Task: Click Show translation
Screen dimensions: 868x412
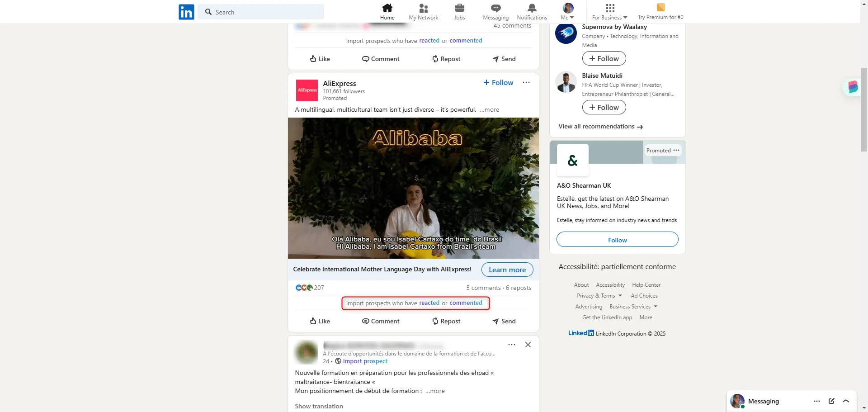Action: 319,407
